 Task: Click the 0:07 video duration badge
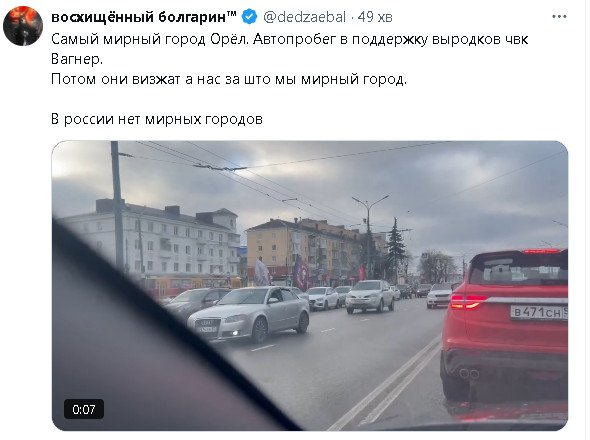84,409
